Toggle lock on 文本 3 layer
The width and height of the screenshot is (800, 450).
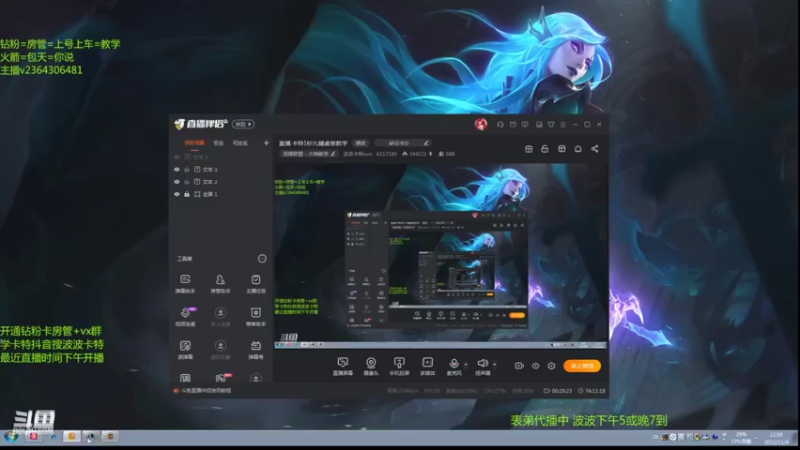coord(187,169)
